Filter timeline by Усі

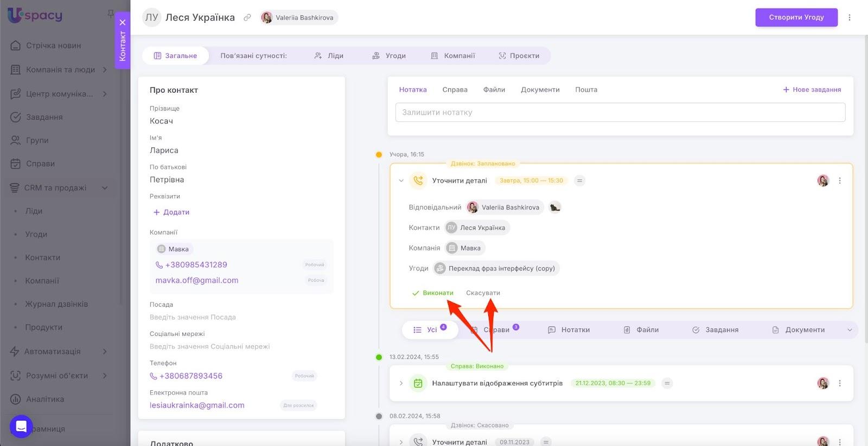(x=430, y=330)
